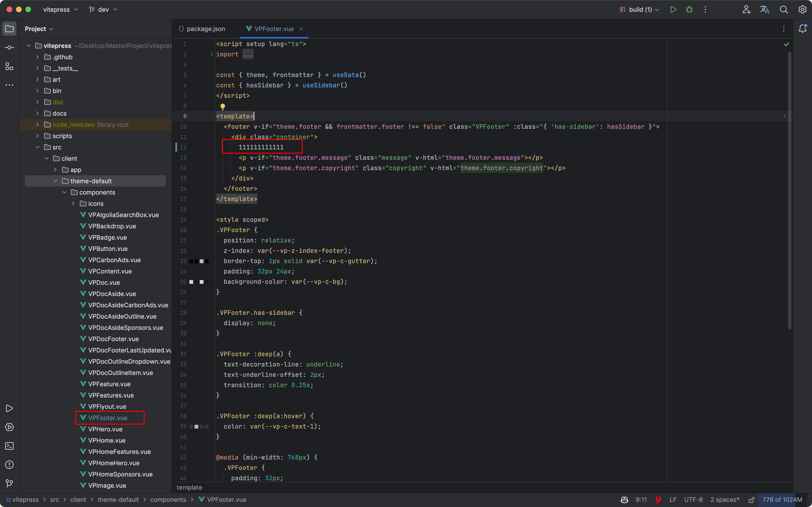Click the Run/Play build button
Viewport: 812px width, 507px height.
click(x=674, y=9)
